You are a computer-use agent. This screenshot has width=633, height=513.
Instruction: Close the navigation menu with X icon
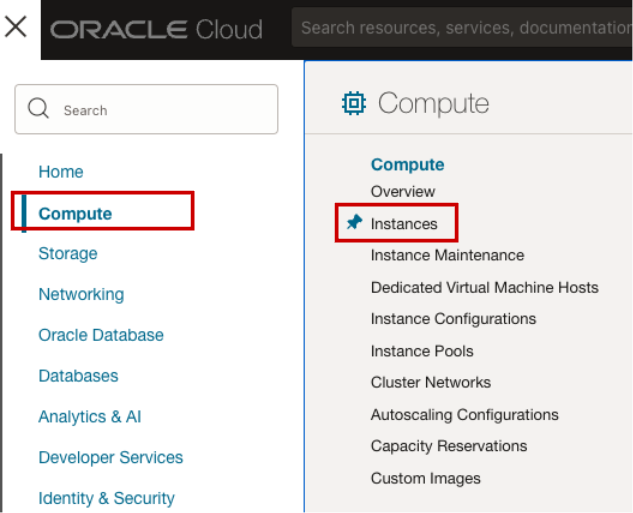click(x=16, y=27)
